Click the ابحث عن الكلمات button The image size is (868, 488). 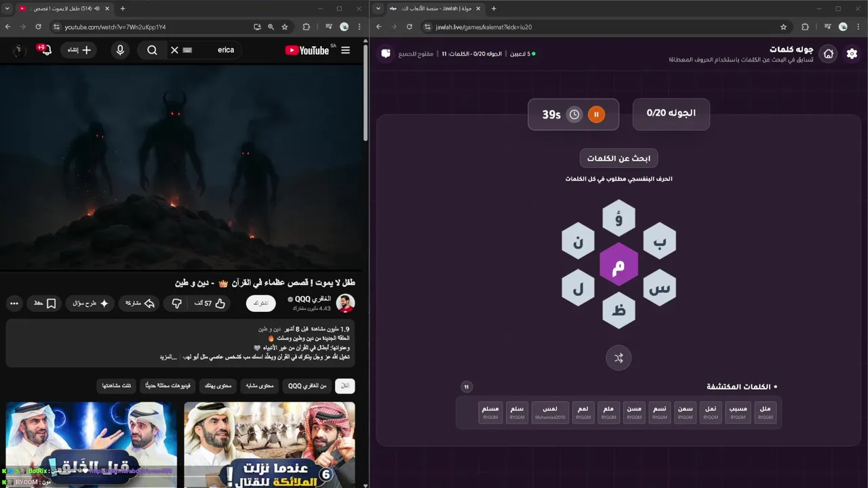[618, 158]
